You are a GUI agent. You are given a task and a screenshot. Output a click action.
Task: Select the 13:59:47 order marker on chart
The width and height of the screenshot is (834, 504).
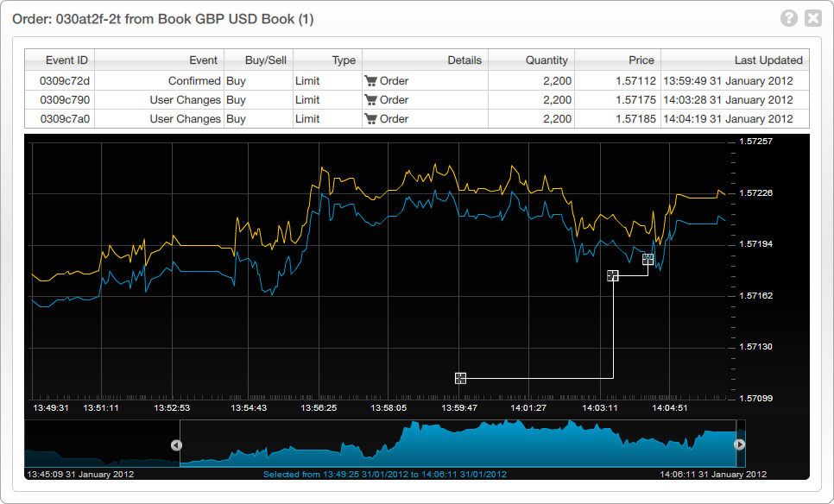pyautogui.click(x=460, y=377)
